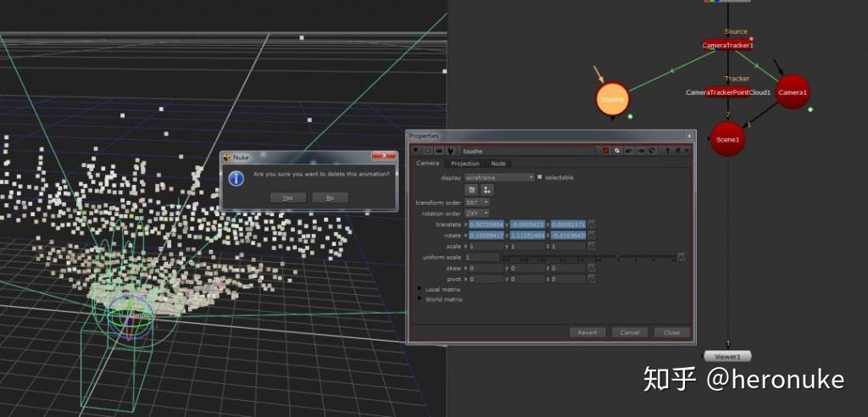Click the rotate animation curve button
Viewport: 868px width, 417px height.
(x=592, y=235)
